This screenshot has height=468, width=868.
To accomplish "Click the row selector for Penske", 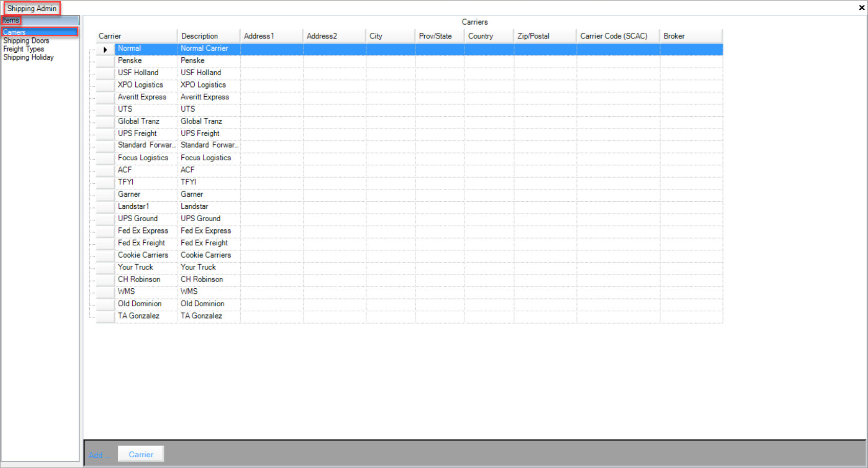I will [x=105, y=61].
